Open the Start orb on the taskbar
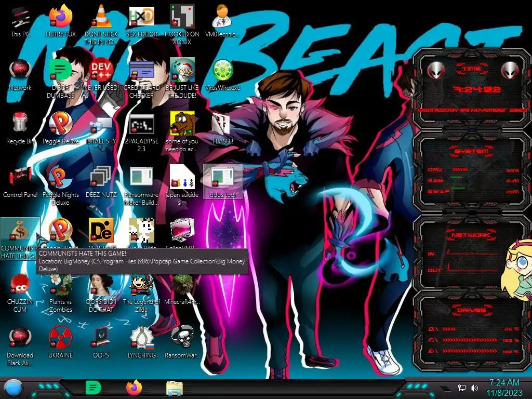 point(14,389)
